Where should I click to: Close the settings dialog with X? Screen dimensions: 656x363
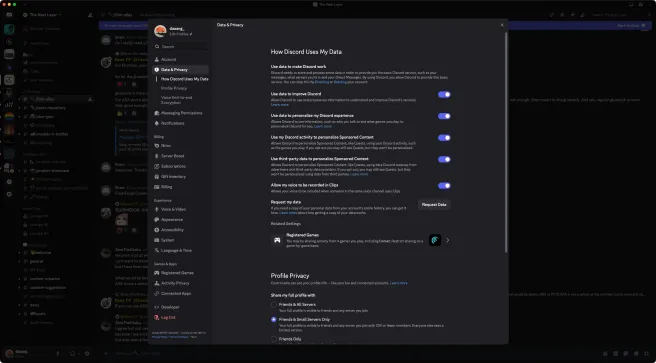click(502, 25)
